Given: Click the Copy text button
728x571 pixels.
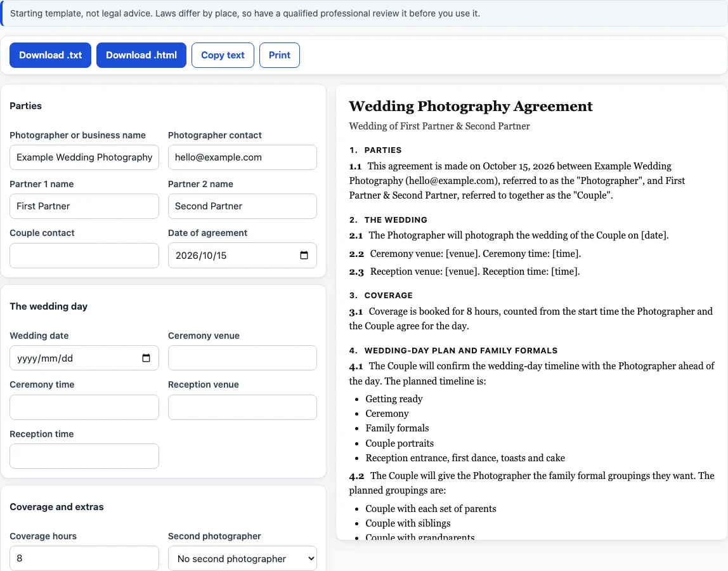Looking at the screenshot, I should [223, 55].
